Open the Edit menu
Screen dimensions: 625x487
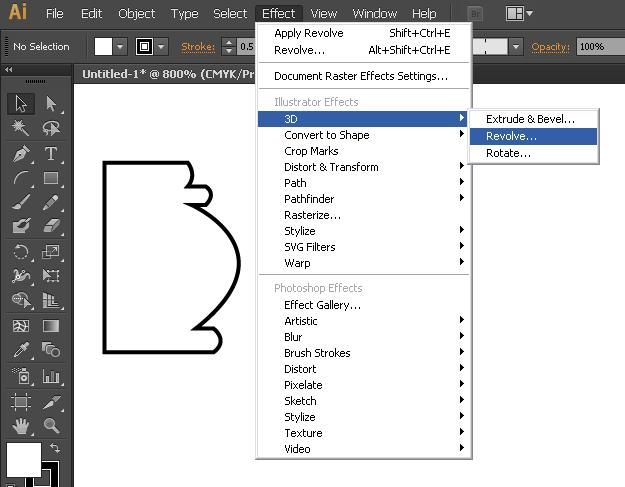click(91, 14)
